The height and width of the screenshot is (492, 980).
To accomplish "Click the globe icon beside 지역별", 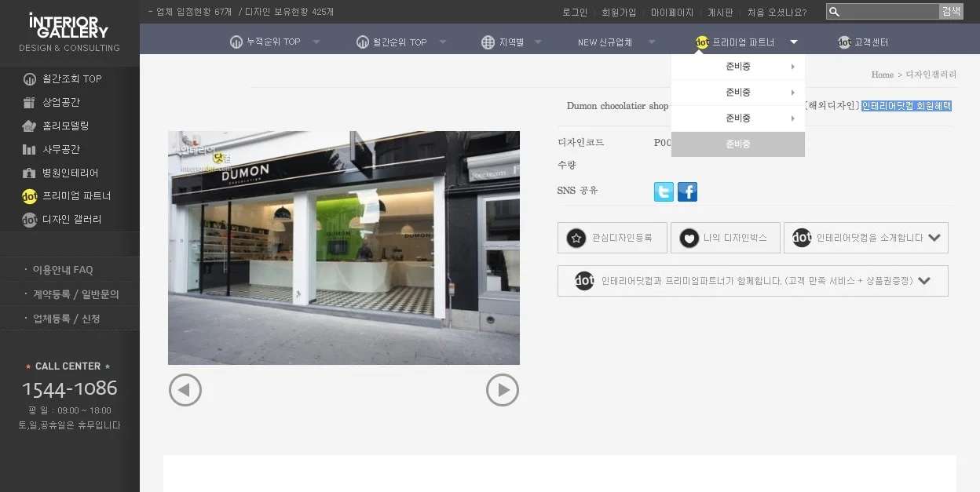I will coord(488,42).
